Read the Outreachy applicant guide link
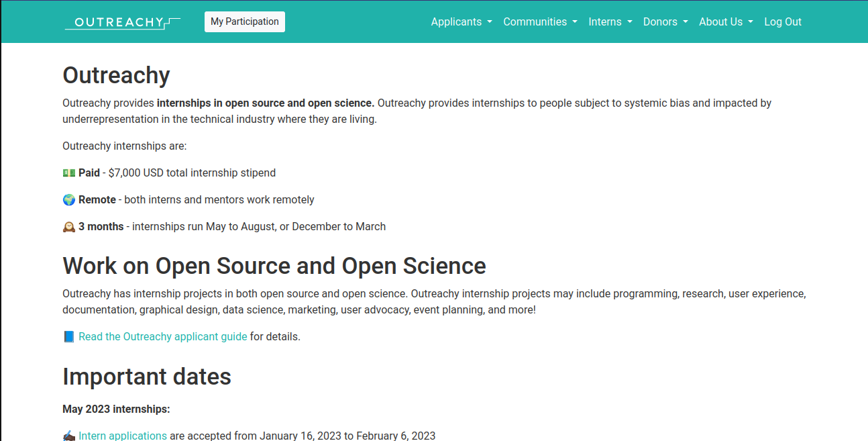868x441 pixels. 162,336
